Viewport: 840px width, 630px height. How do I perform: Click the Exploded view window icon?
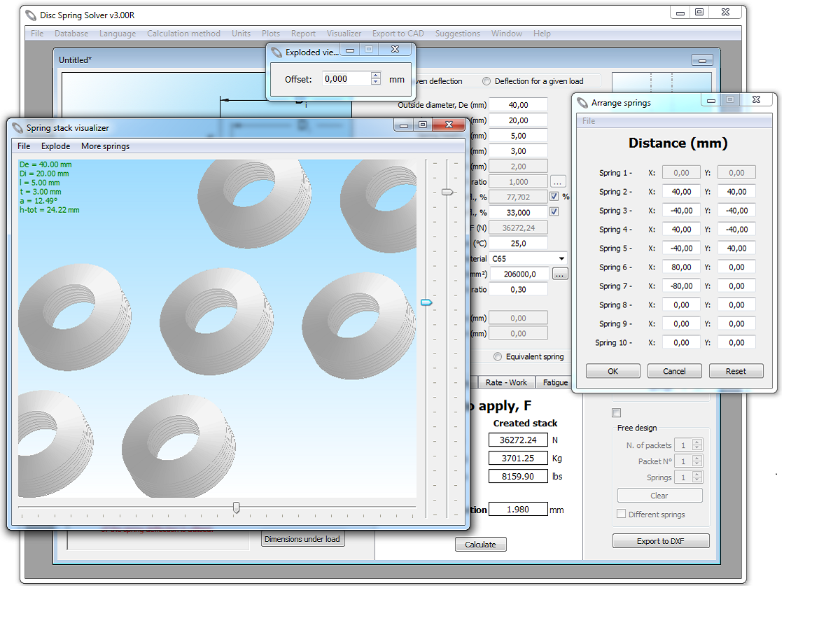(x=276, y=52)
